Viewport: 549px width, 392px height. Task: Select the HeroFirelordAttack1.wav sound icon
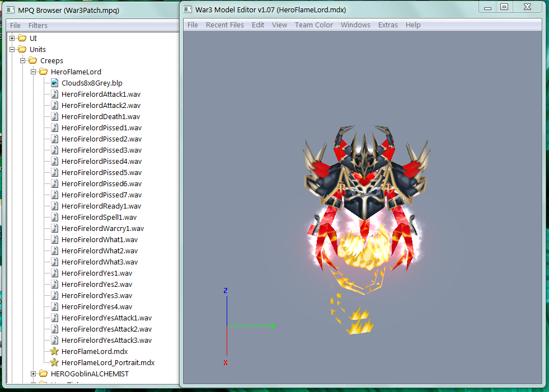[x=55, y=94]
